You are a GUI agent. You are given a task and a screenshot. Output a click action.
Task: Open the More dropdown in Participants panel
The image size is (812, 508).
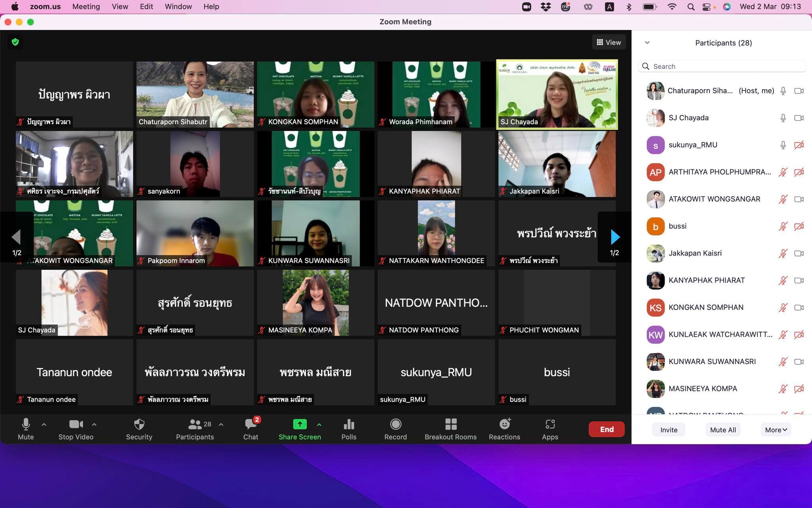click(776, 430)
